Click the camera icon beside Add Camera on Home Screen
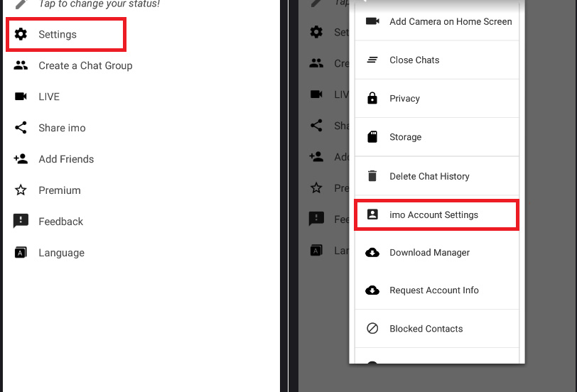Image resolution: width=577 pixels, height=392 pixels. click(372, 21)
